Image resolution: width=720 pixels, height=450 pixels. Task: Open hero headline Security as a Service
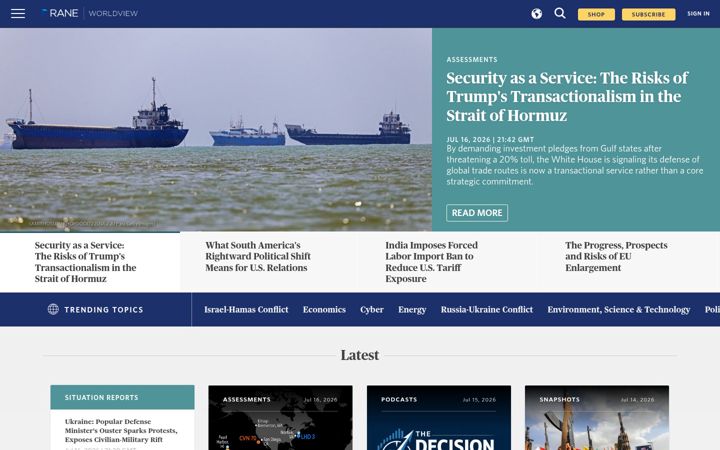(x=567, y=96)
